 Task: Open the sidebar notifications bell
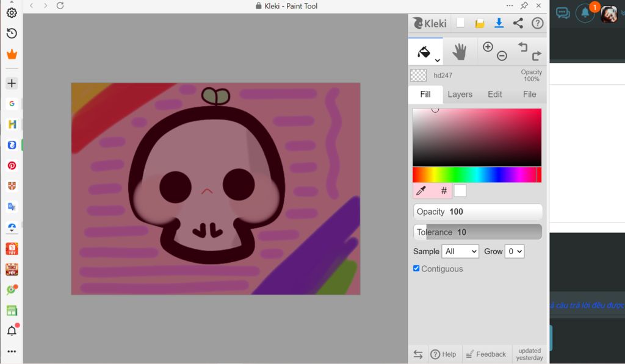click(x=12, y=330)
